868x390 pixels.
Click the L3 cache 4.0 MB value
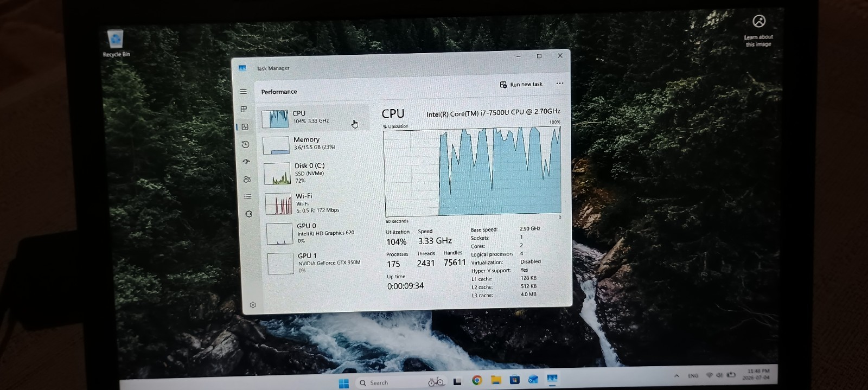(x=528, y=295)
